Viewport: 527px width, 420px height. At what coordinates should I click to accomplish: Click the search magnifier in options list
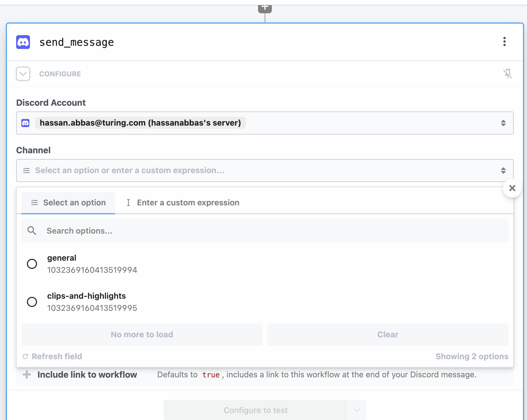coord(32,230)
